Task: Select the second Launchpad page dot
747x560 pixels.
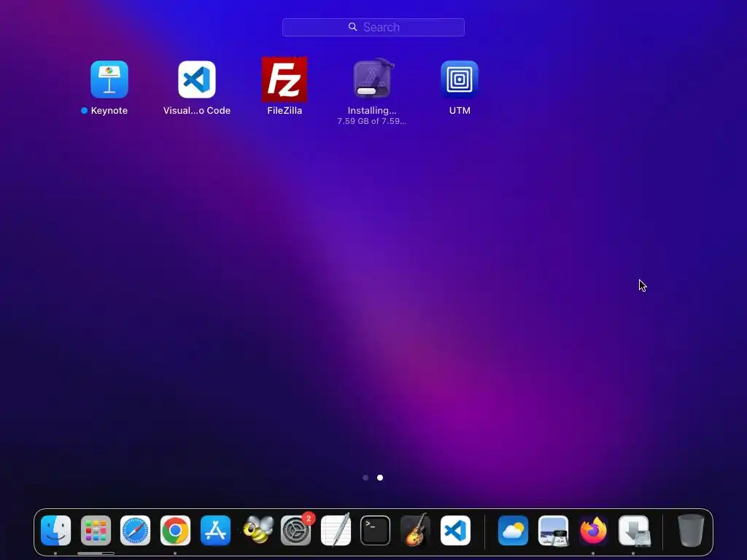Action: pyautogui.click(x=380, y=478)
